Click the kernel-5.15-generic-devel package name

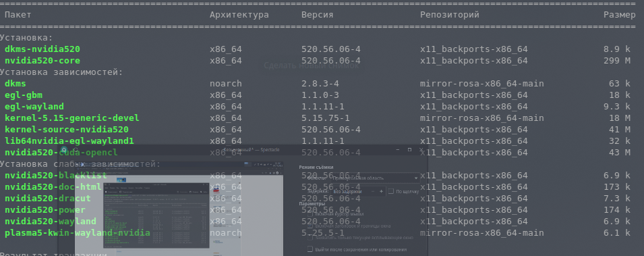pos(72,118)
